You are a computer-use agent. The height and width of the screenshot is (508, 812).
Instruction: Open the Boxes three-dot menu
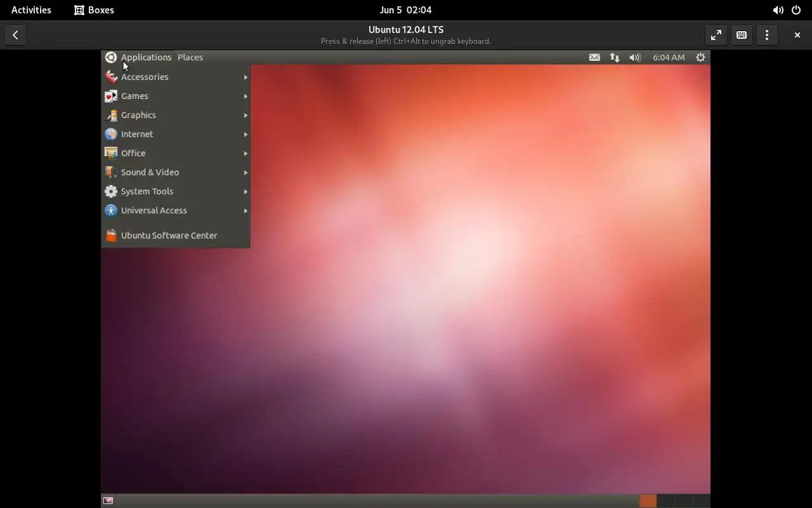pos(767,35)
